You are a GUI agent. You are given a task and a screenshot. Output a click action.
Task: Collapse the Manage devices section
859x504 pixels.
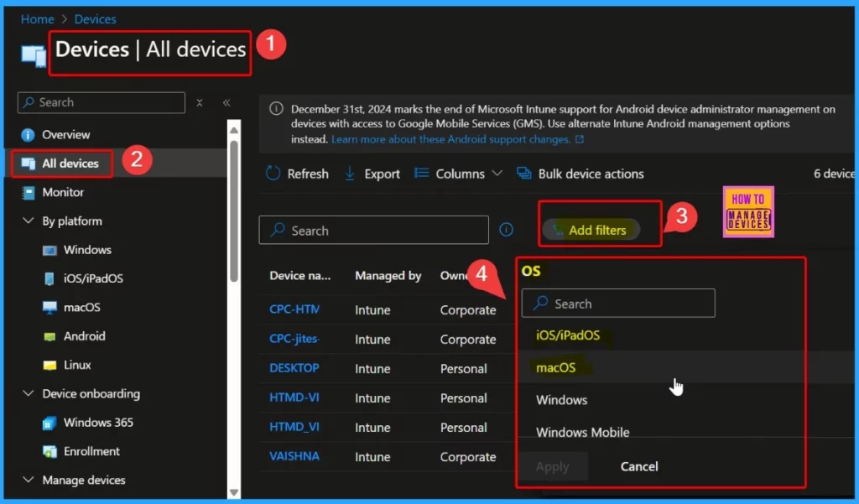click(28, 480)
